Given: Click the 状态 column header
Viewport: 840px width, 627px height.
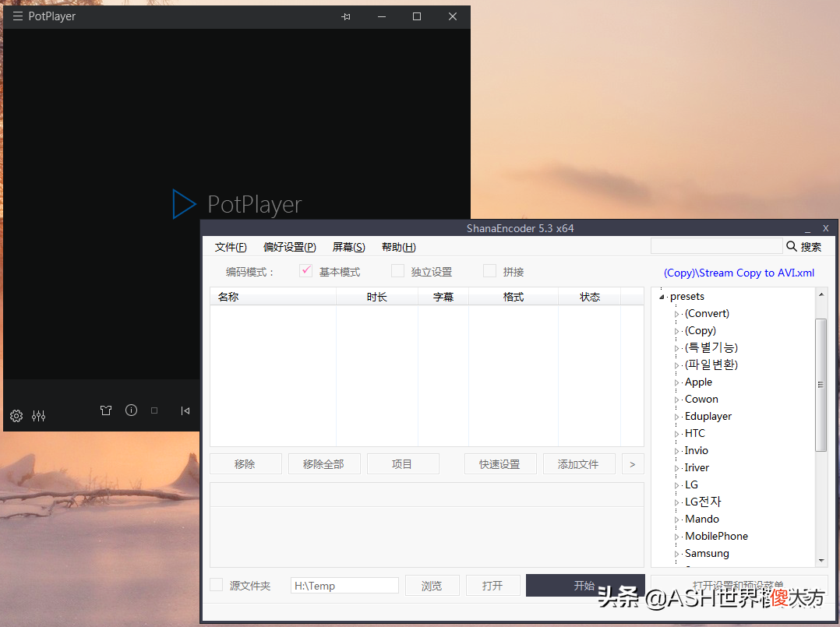Looking at the screenshot, I should click(590, 297).
